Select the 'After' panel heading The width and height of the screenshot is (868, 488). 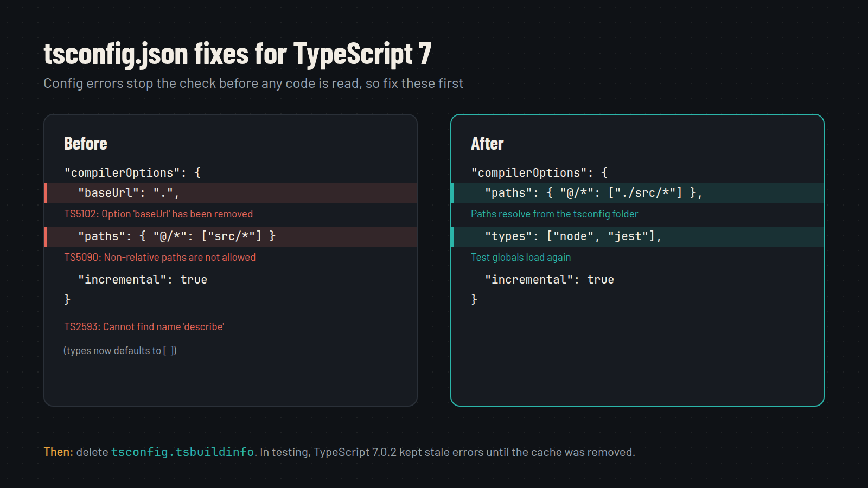point(487,144)
